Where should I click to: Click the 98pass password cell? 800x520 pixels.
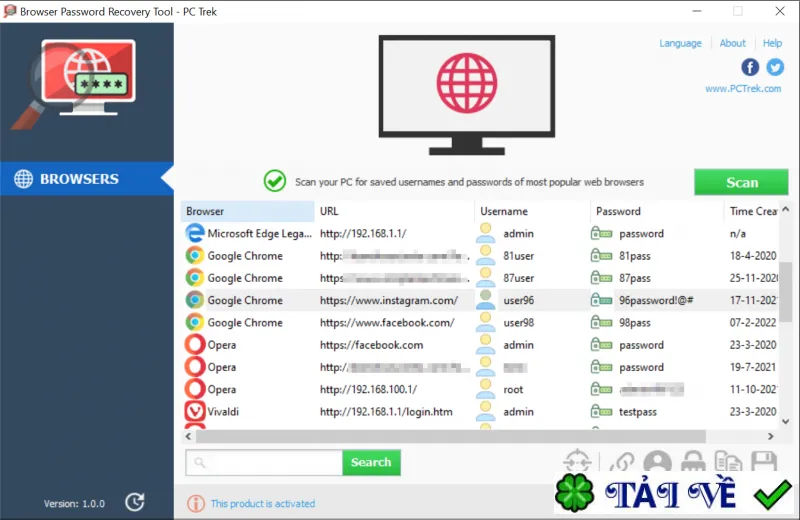[635, 323]
